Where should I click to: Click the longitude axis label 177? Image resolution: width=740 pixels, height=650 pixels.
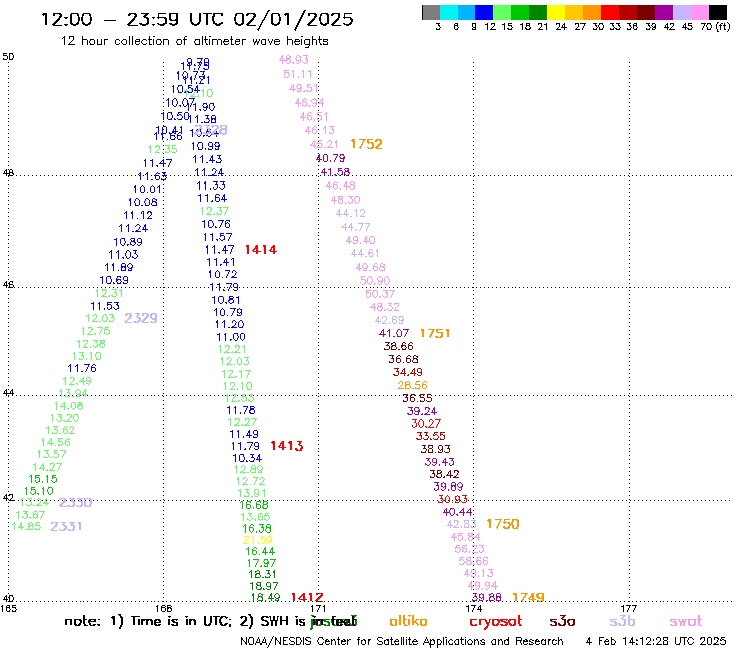[629, 608]
